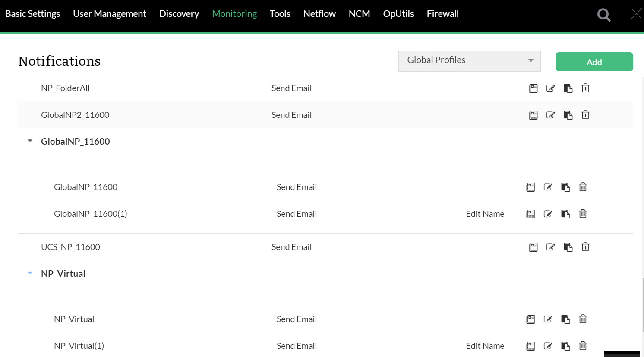
Task: Click the copy icon for UCS_NP_11600
Action: 568,247
